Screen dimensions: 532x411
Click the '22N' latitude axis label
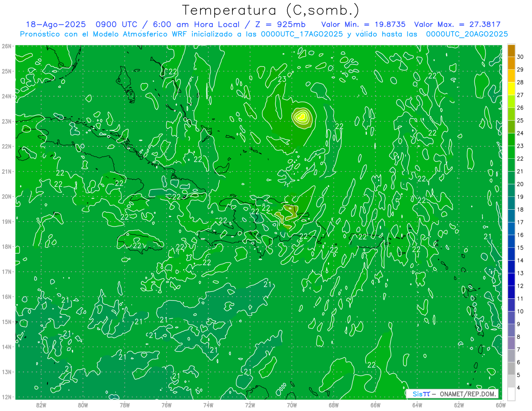6,146
